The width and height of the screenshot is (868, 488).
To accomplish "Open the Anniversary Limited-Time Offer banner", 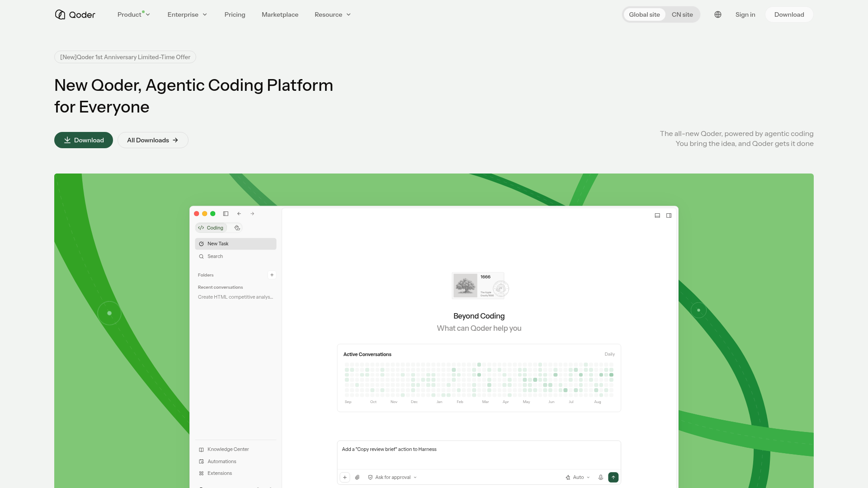I will (x=125, y=57).
